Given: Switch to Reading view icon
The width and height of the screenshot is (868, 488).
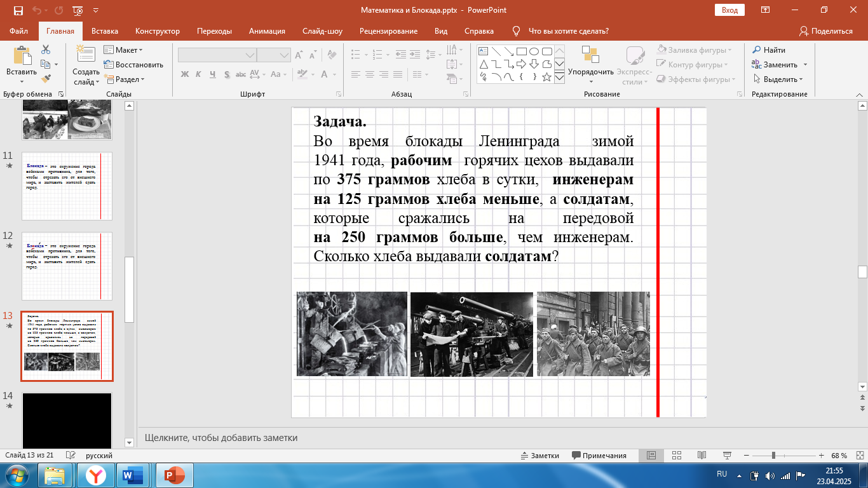Looking at the screenshot, I should coord(702,456).
